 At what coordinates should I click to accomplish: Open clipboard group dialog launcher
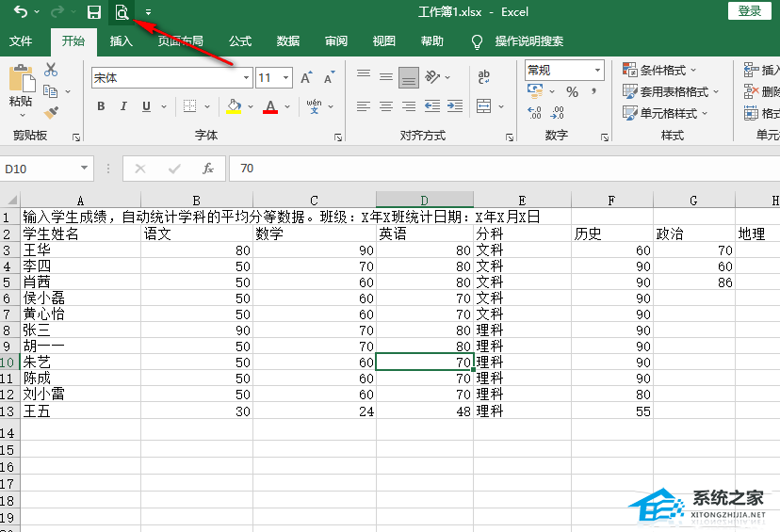76,137
